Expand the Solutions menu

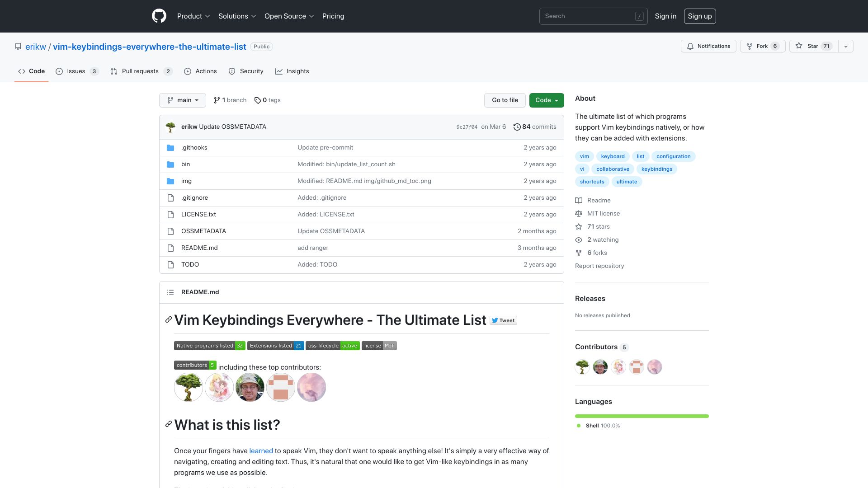coord(237,16)
